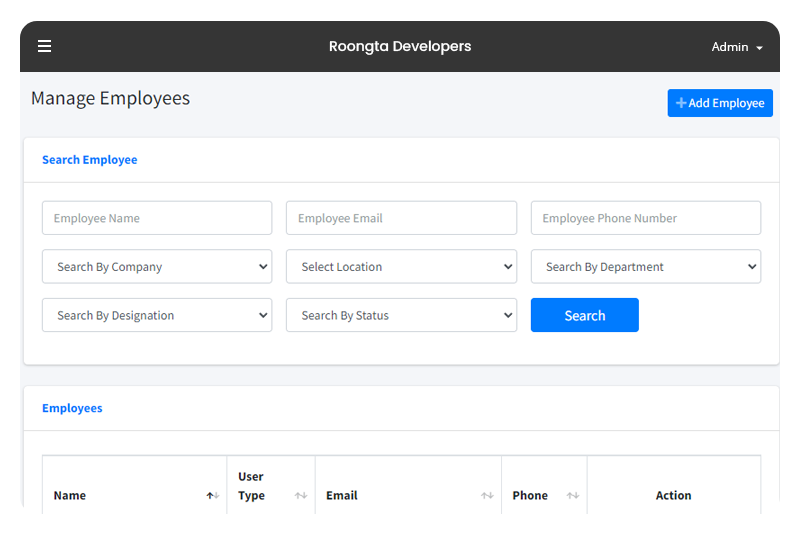Expand the Search By Status dropdown

(401, 315)
